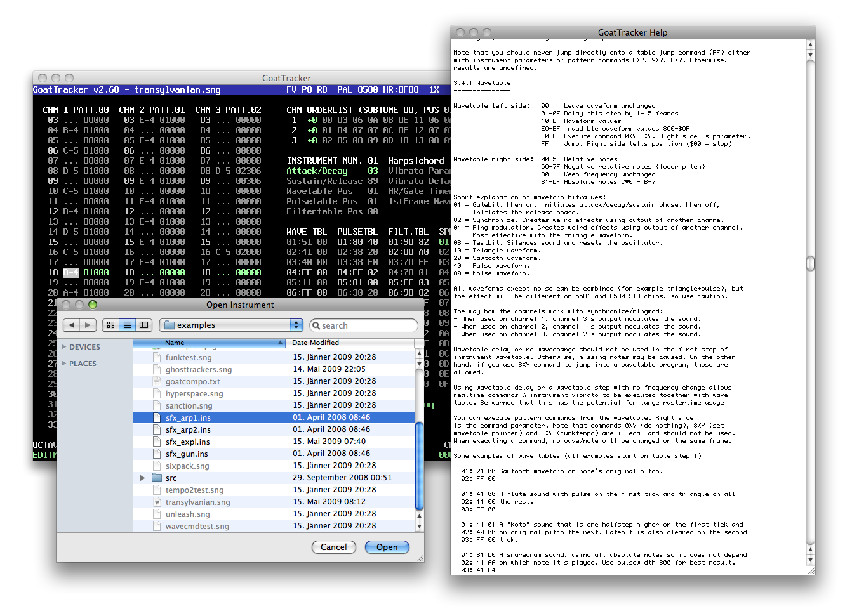Viewport: 852px width, 616px height.
Task: Click the Pulsetable Pos instrument parameter
Action: [x=322, y=201]
